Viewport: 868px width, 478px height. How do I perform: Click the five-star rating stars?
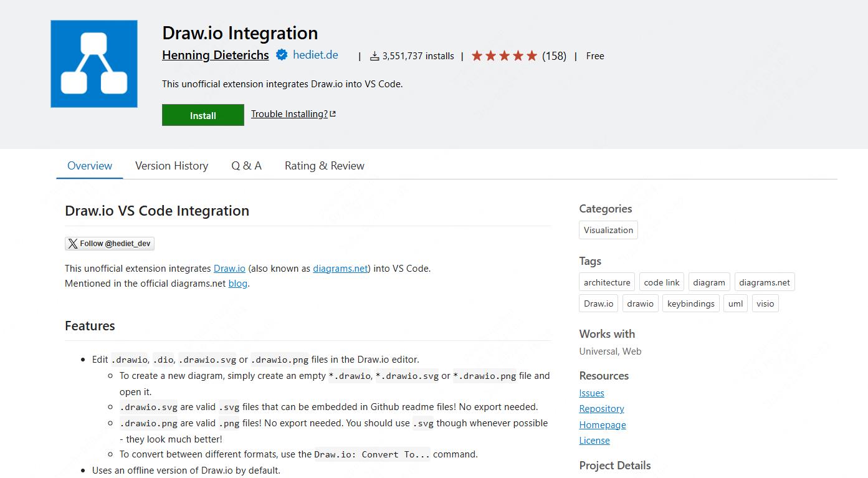coord(504,56)
